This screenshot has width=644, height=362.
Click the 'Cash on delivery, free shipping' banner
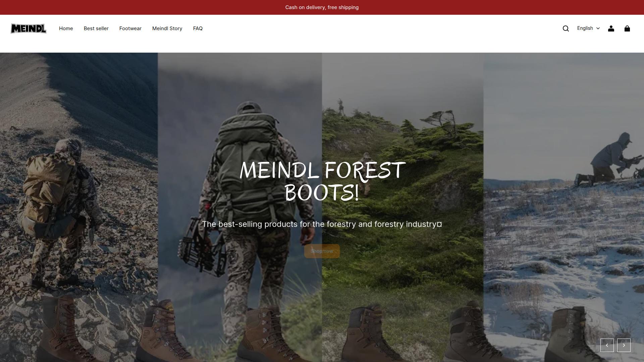[322, 7]
